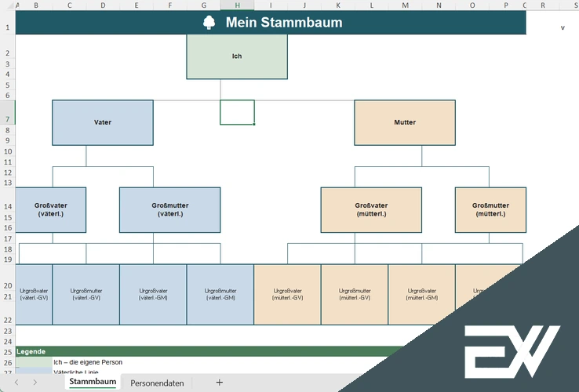
Task: Click the light green legend color swatch
Action: click(x=34, y=362)
